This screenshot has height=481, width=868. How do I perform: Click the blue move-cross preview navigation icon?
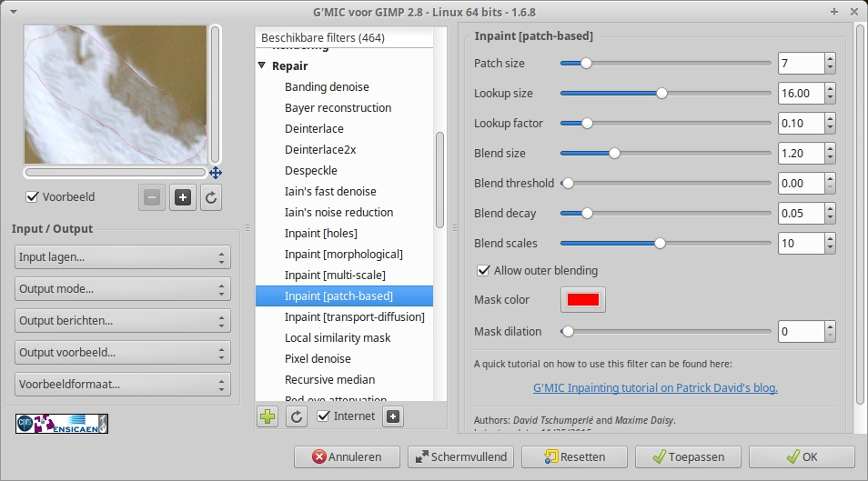pos(216,173)
